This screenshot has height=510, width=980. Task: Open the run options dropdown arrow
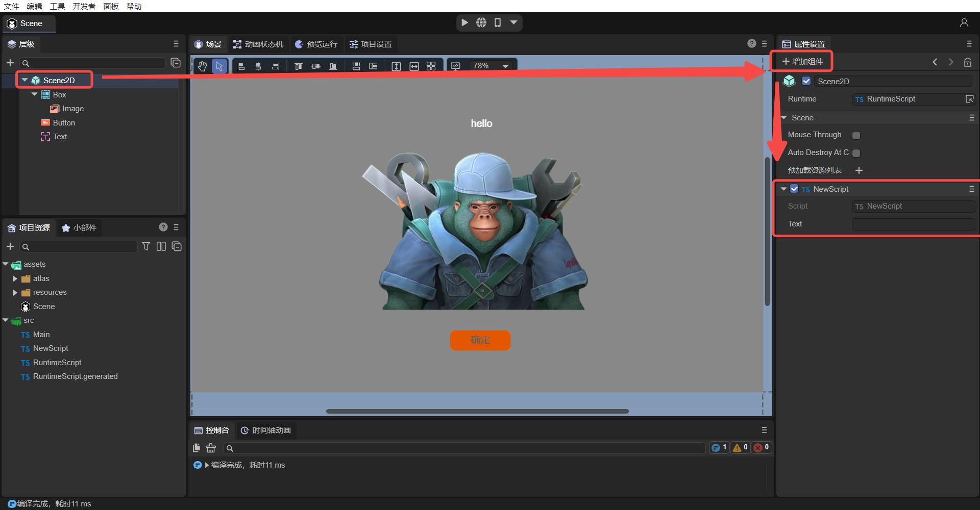click(x=514, y=22)
